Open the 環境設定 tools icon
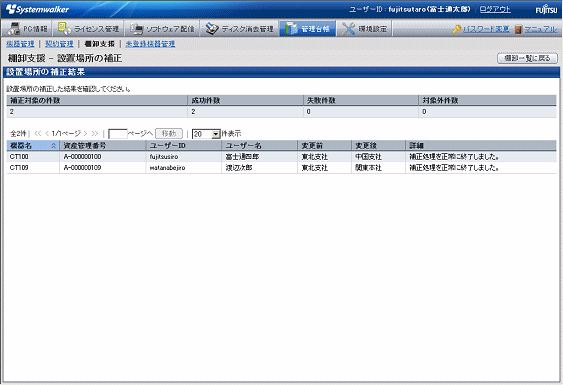The height and width of the screenshot is (385, 563). coord(348,29)
